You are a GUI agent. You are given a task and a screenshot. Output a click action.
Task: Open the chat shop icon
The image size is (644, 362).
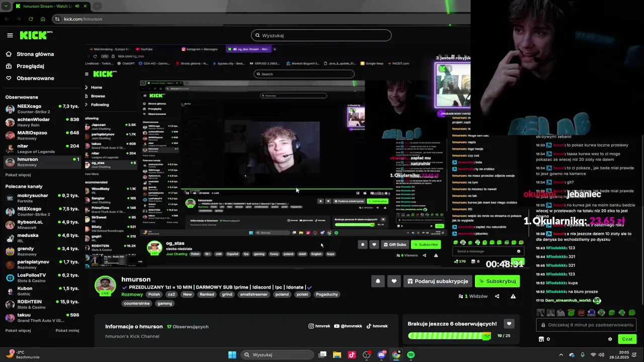541,339
